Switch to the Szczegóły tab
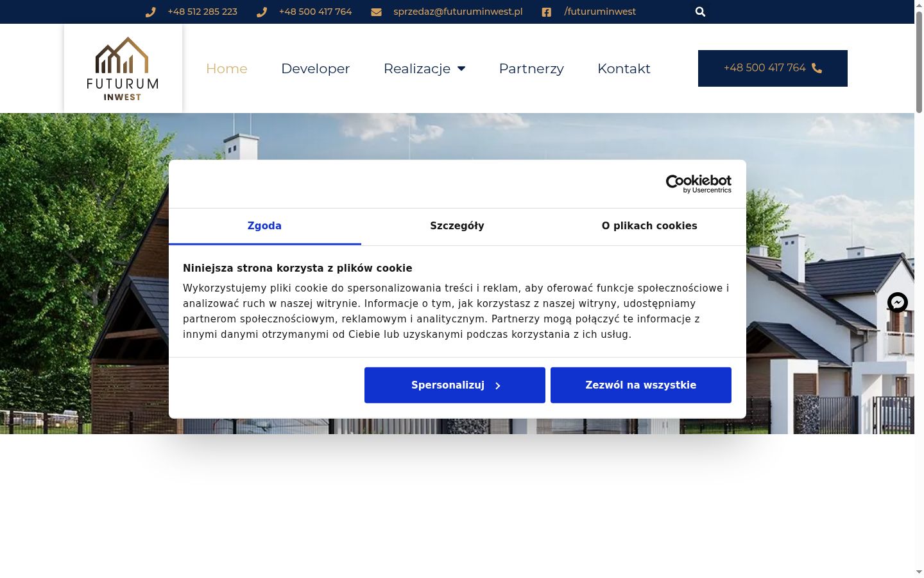The height and width of the screenshot is (578, 924). click(457, 226)
